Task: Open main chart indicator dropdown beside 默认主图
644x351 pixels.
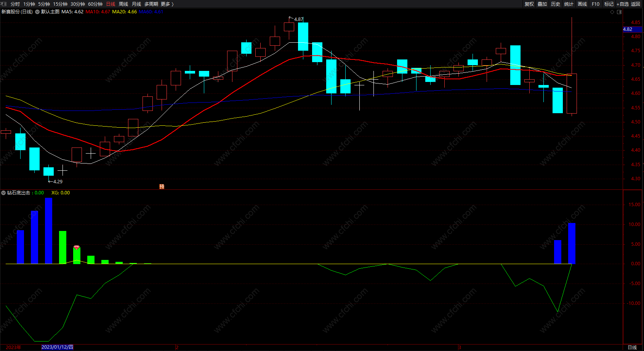Action: pos(37,12)
